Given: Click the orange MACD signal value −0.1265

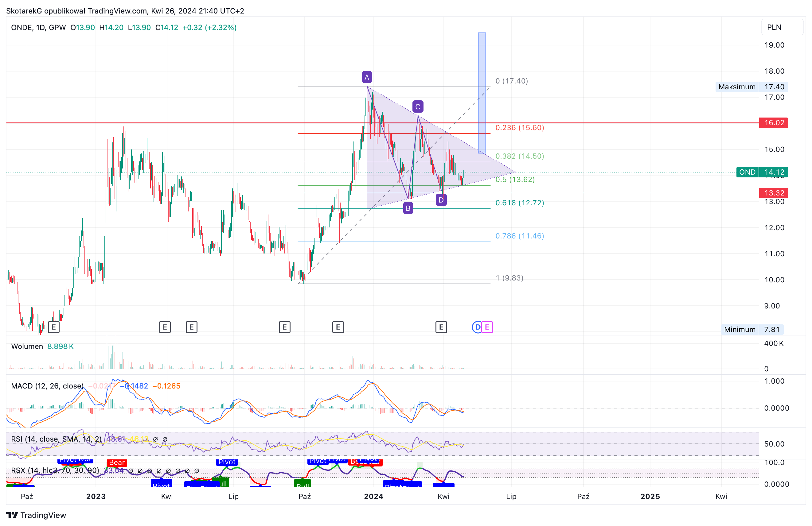Looking at the screenshot, I should point(166,386).
